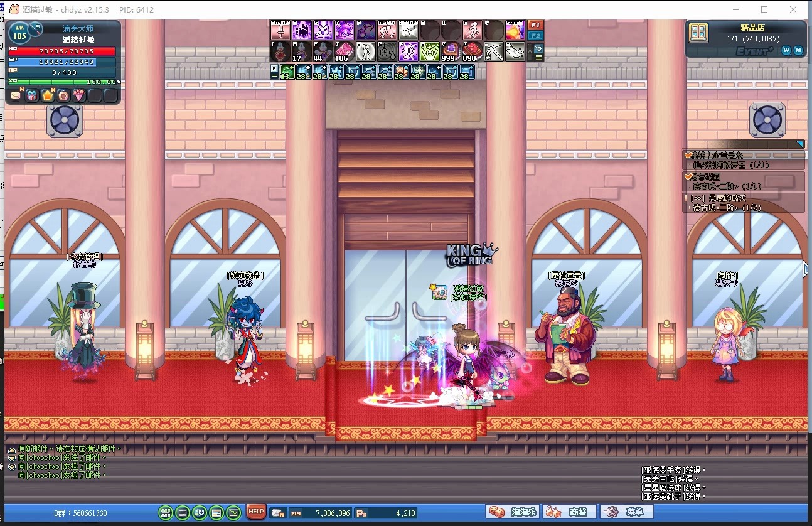812x526 pixels.
Task: Collapse quest tracker with blue corner triangle
Action: pos(799,144)
